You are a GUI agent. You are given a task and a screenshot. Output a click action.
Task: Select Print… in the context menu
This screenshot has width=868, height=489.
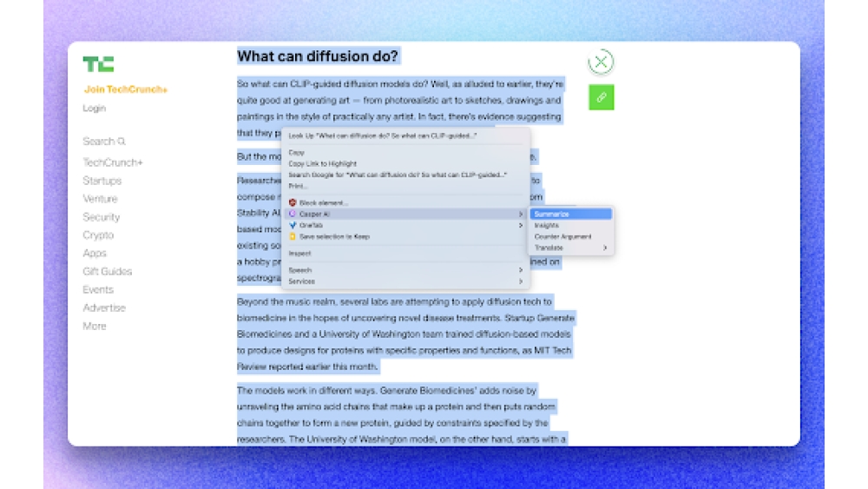(405, 186)
